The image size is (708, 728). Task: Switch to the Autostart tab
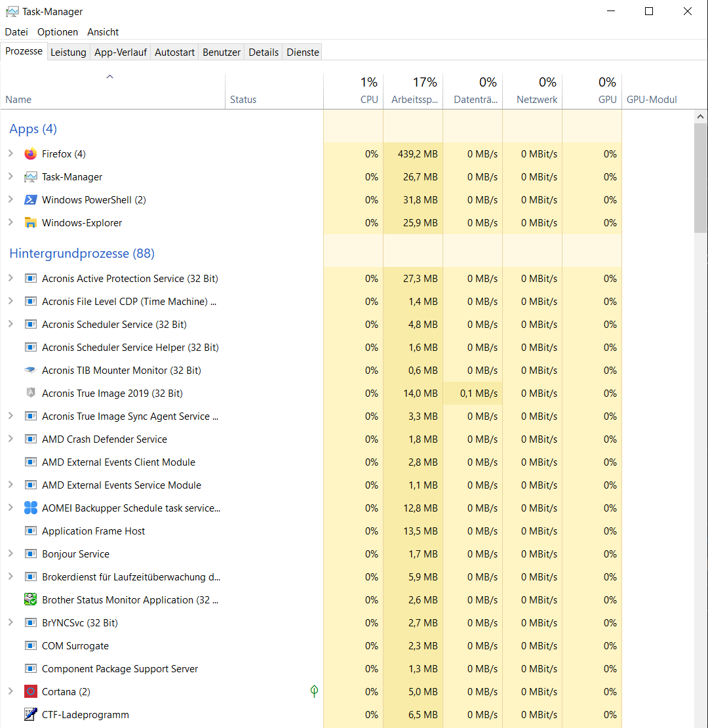(x=174, y=52)
